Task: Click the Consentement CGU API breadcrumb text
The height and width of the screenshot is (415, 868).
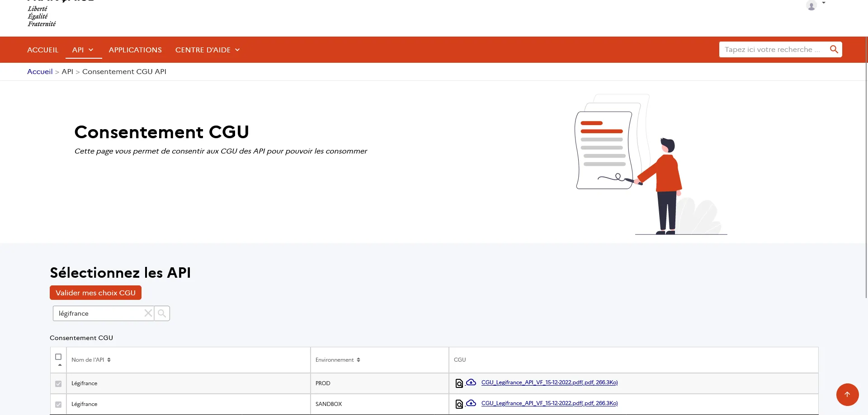Action: pyautogui.click(x=124, y=71)
